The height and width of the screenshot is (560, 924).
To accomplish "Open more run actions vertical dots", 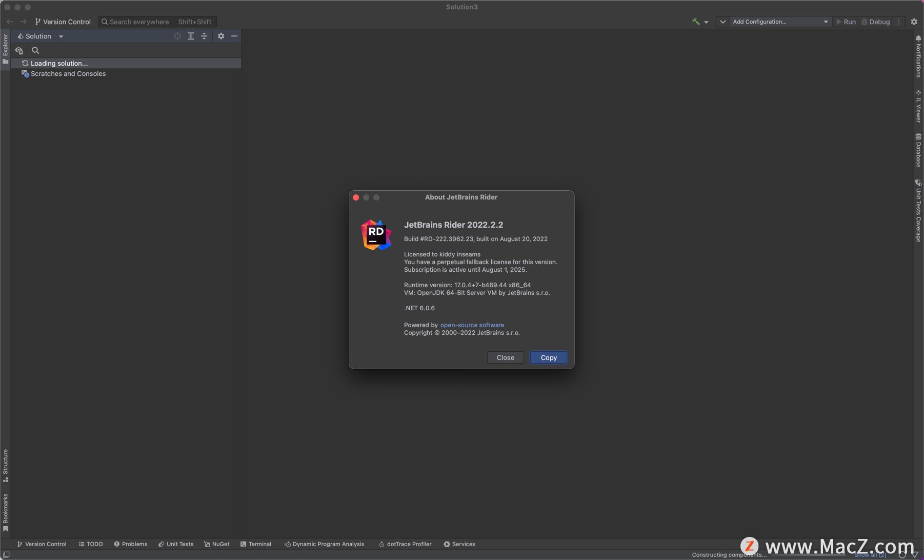I will click(899, 22).
